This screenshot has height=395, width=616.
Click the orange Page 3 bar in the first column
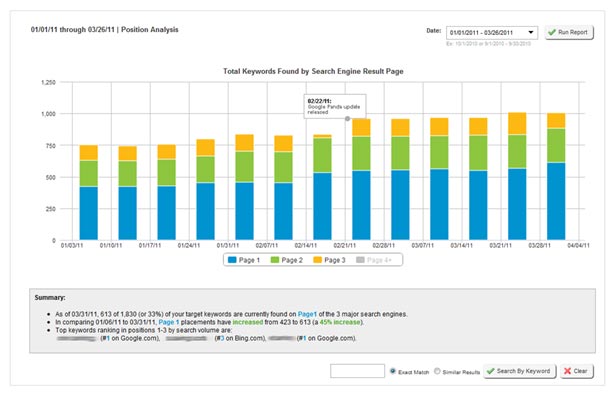click(88, 153)
